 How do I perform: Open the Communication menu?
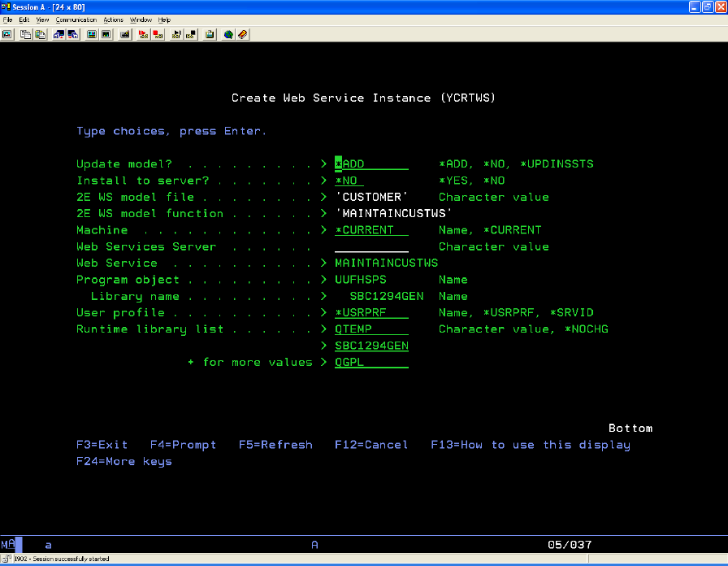(76, 20)
